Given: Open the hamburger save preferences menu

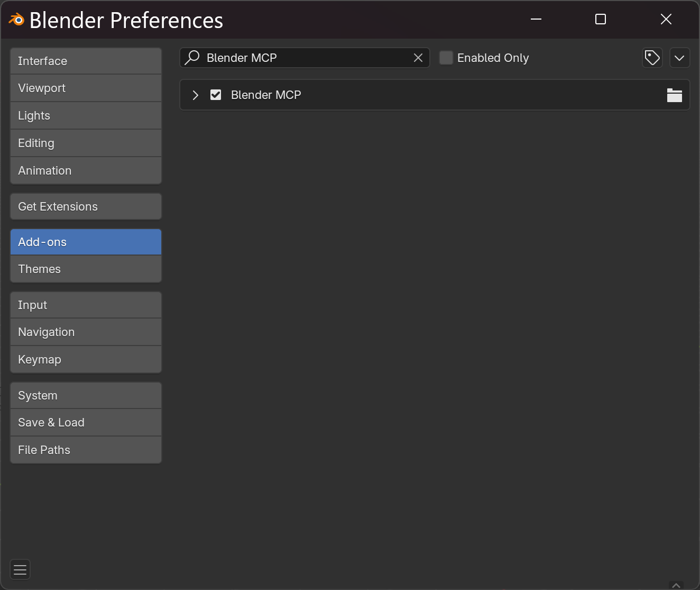Looking at the screenshot, I should click(20, 570).
